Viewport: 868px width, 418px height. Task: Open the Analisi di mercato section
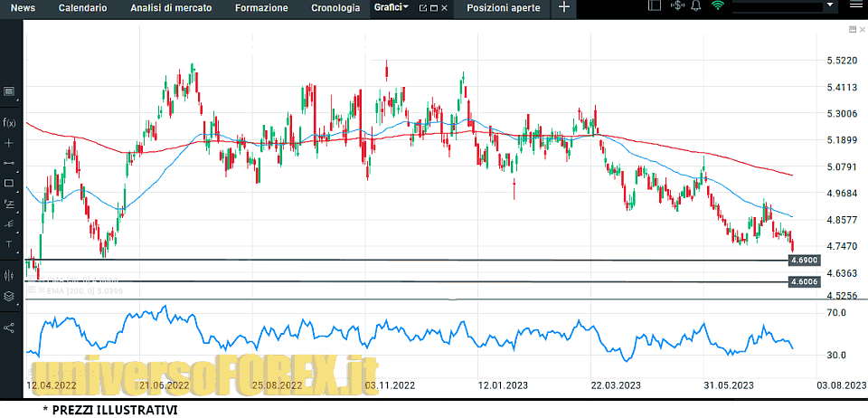[x=171, y=7]
